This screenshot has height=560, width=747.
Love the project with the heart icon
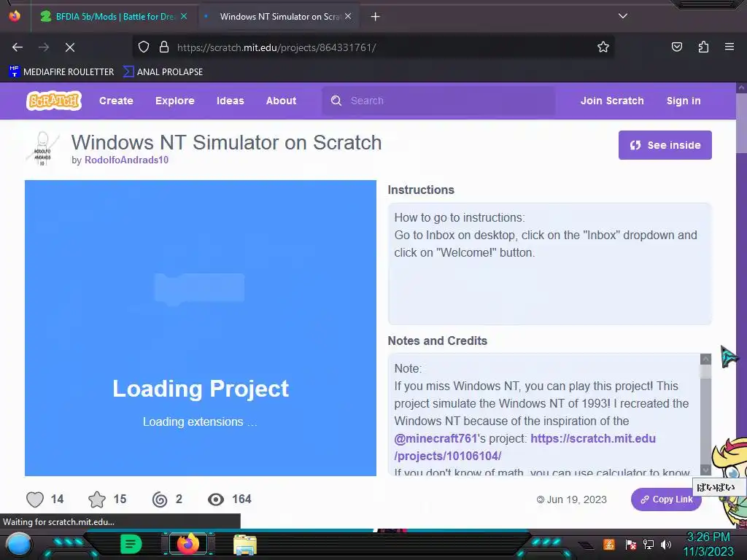tap(35, 499)
